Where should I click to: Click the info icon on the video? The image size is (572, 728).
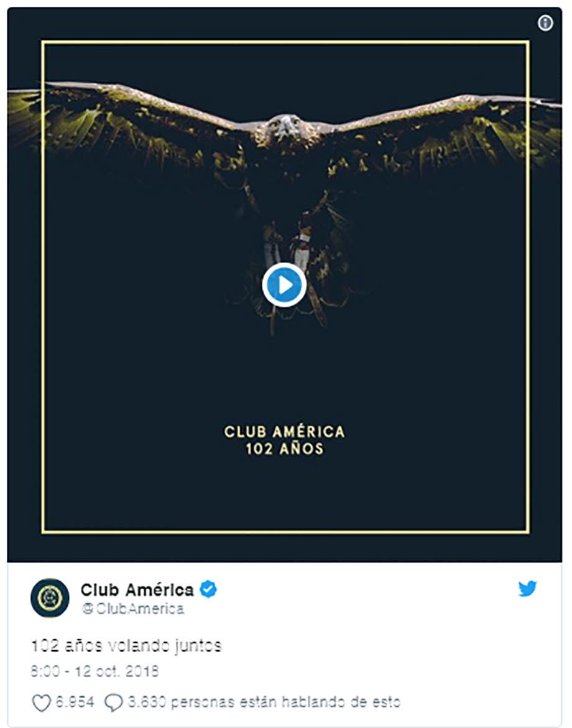pyautogui.click(x=545, y=23)
